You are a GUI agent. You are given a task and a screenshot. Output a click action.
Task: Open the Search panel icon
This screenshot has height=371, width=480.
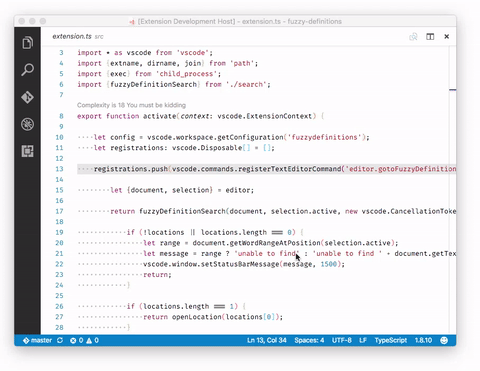[28, 70]
